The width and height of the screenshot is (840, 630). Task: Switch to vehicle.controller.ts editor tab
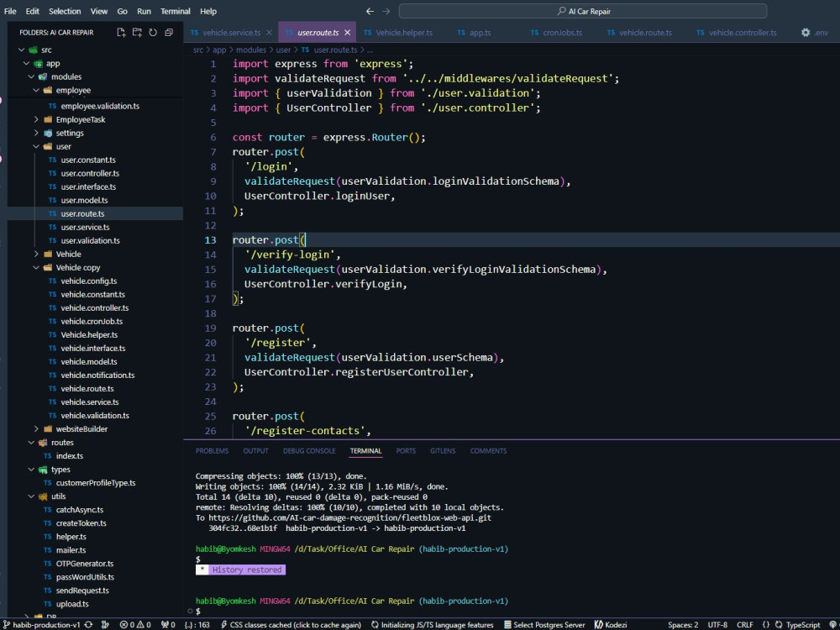(737, 33)
